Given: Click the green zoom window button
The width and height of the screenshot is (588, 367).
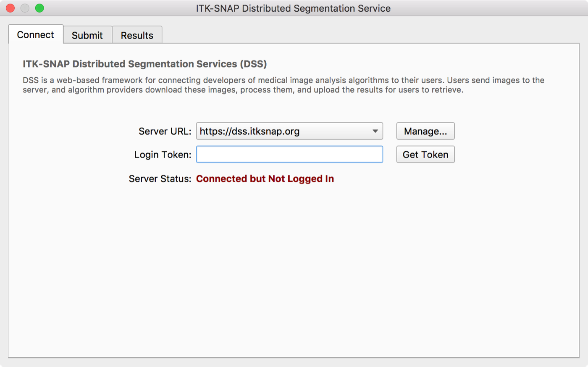Looking at the screenshot, I should point(39,8).
